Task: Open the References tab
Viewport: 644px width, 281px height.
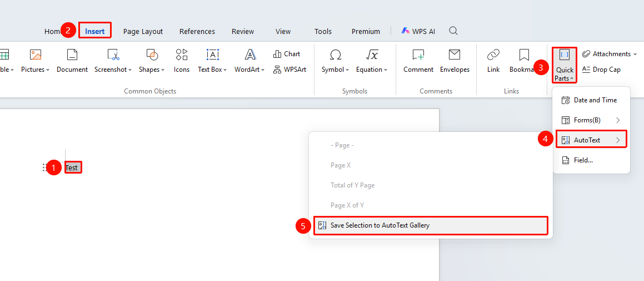Action: point(197,31)
